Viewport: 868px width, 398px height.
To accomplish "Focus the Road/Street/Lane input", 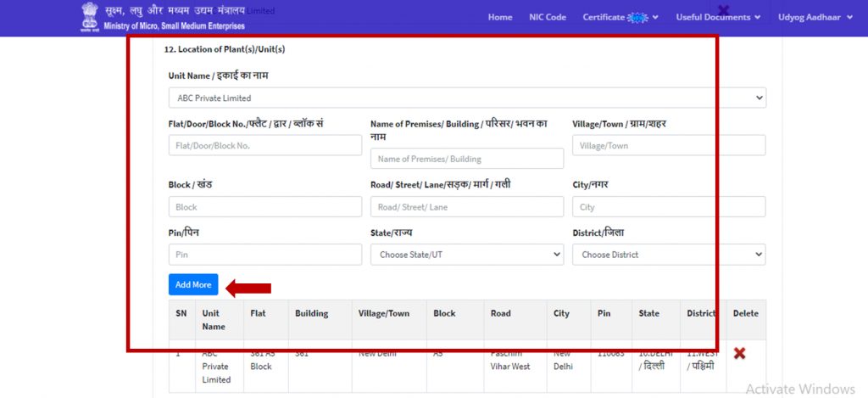I will (x=467, y=207).
